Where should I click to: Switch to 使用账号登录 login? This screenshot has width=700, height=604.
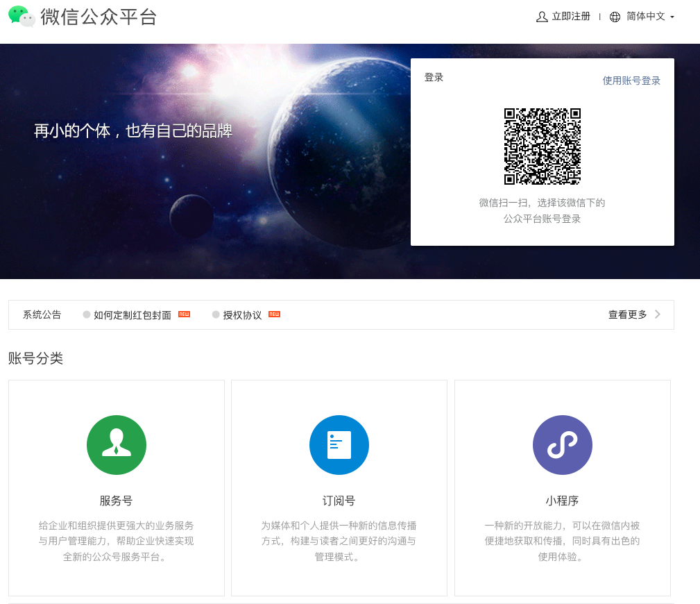click(631, 81)
